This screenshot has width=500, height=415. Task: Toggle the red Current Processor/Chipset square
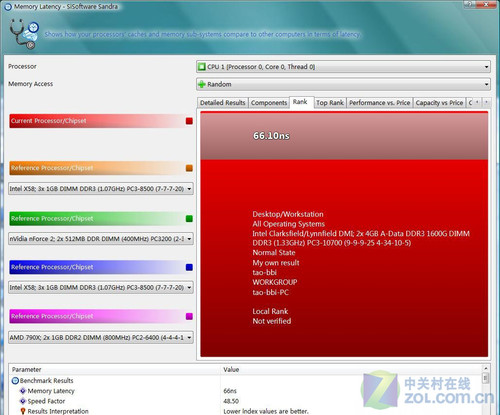(189, 121)
